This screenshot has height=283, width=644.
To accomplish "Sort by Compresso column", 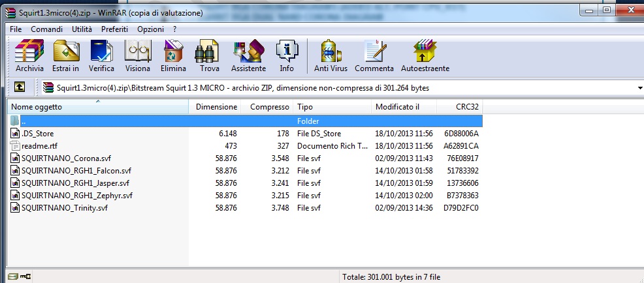I will pyautogui.click(x=266, y=107).
